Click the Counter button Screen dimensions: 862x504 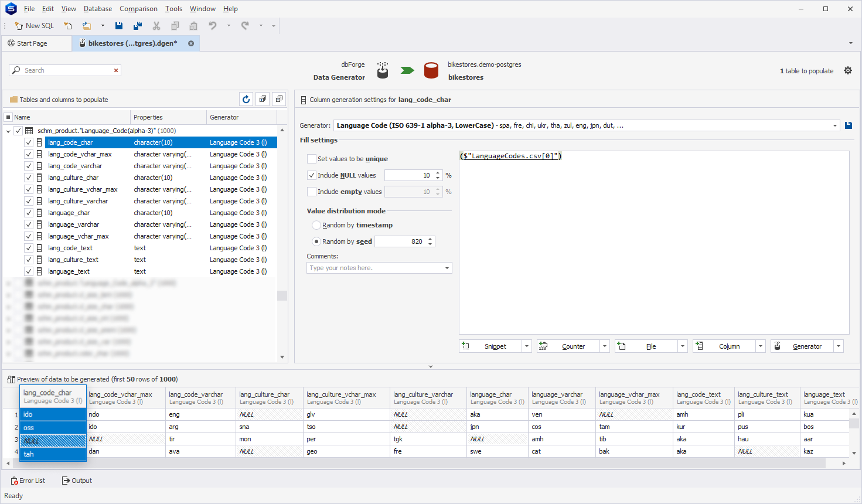568,346
